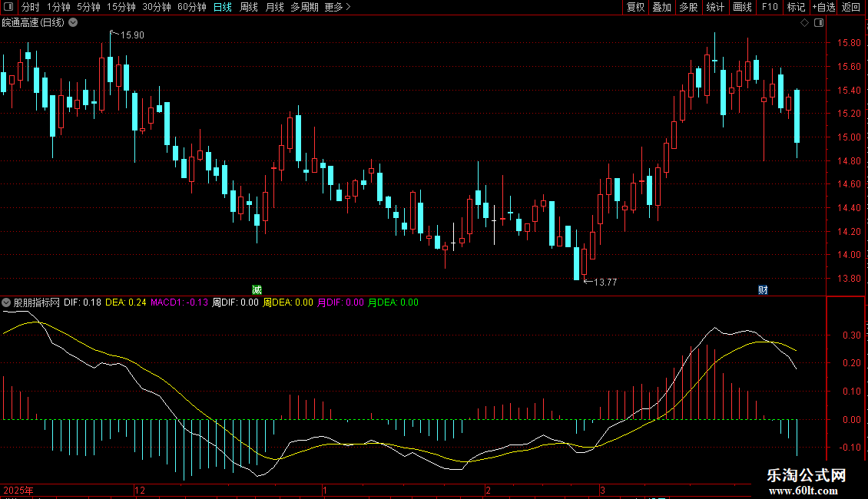
Task: Select the 30分钟 period
Action: click(x=157, y=7)
